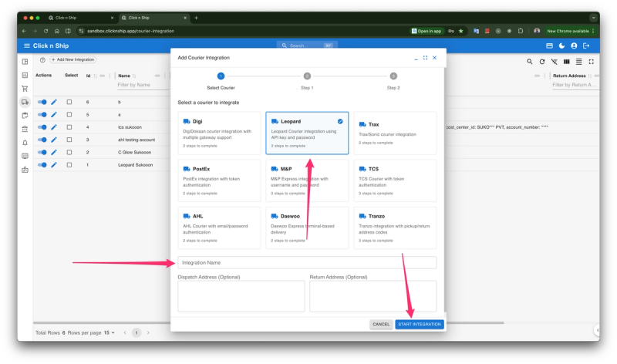Sort by the Name column arrows
This screenshot has width=617, height=364.
click(x=134, y=76)
